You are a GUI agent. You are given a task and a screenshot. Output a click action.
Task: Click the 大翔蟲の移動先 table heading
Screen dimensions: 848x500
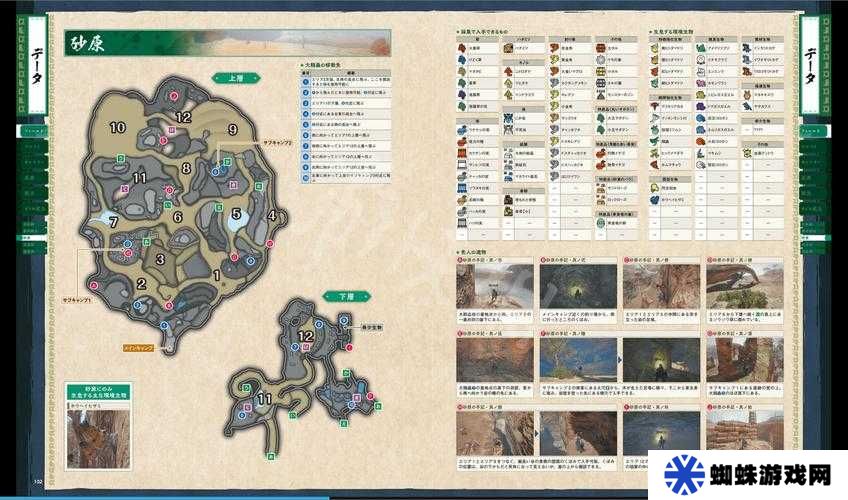point(322,65)
